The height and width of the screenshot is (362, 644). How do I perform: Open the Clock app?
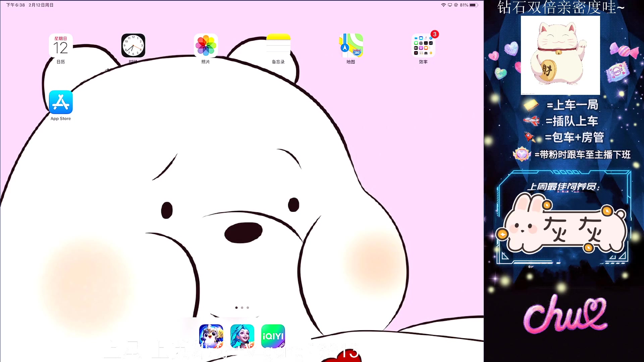pos(133,46)
